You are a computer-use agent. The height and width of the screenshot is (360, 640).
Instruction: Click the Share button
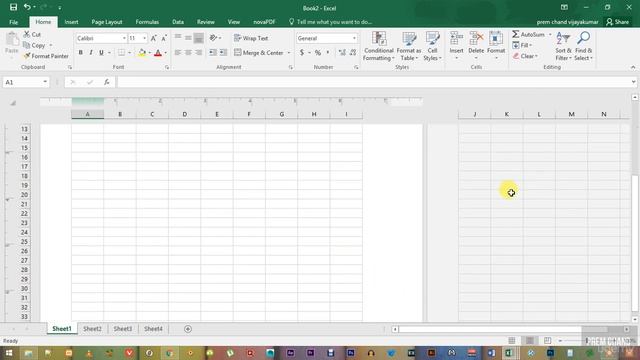click(x=618, y=22)
